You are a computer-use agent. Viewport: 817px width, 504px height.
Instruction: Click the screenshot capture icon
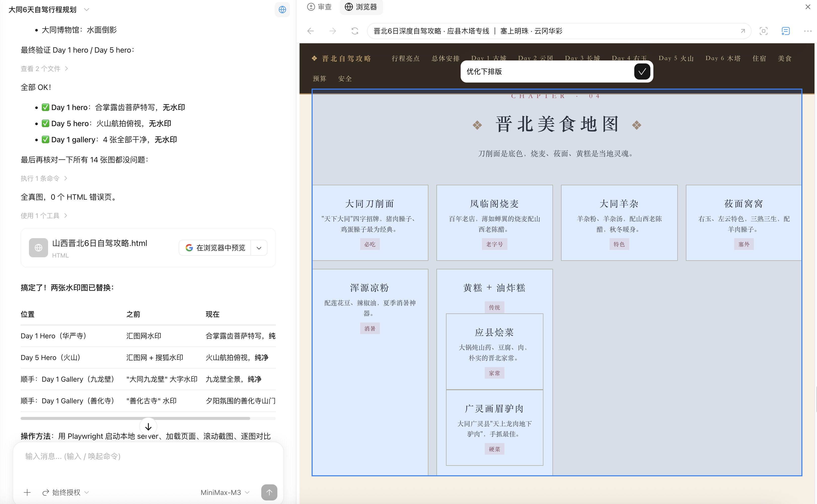pos(763,31)
